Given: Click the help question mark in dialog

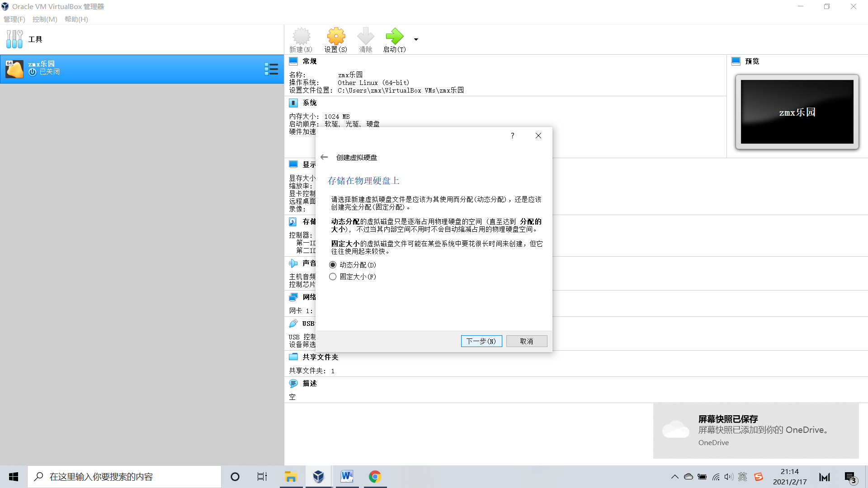Looking at the screenshot, I should pyautogui.click(x=512, y=136).
